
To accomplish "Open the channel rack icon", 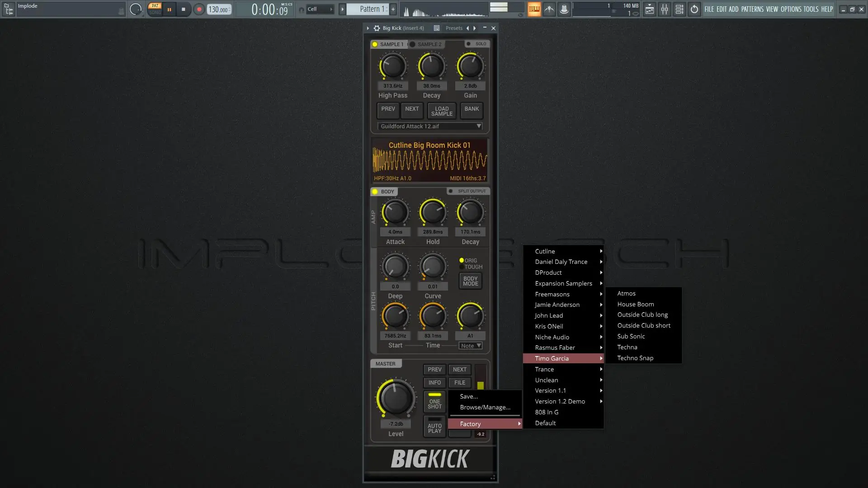I will (679, 9).
